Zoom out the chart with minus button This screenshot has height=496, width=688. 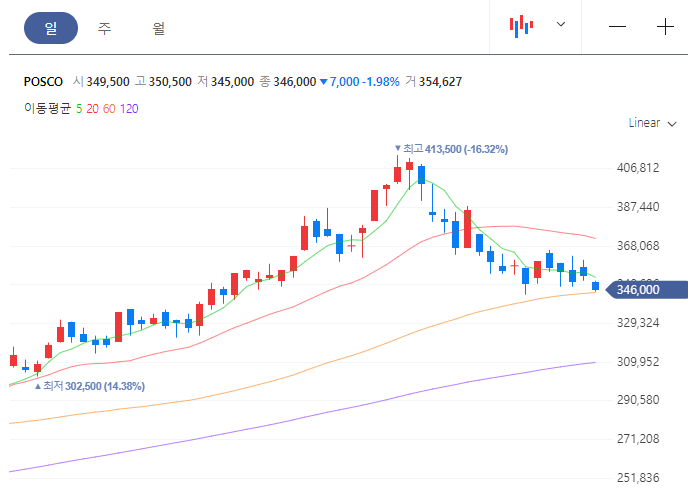click(617, 27)
